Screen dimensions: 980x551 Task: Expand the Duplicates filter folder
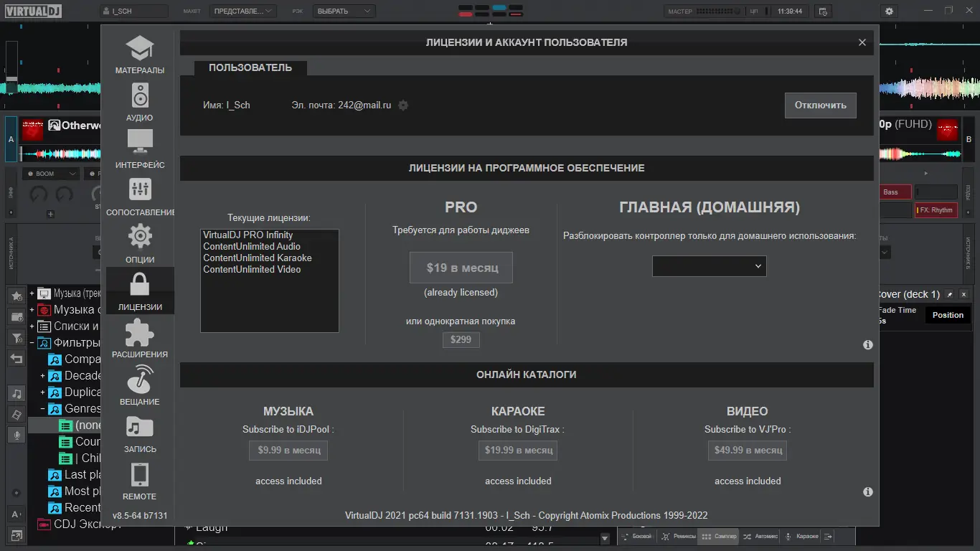(x=42, y=392)
